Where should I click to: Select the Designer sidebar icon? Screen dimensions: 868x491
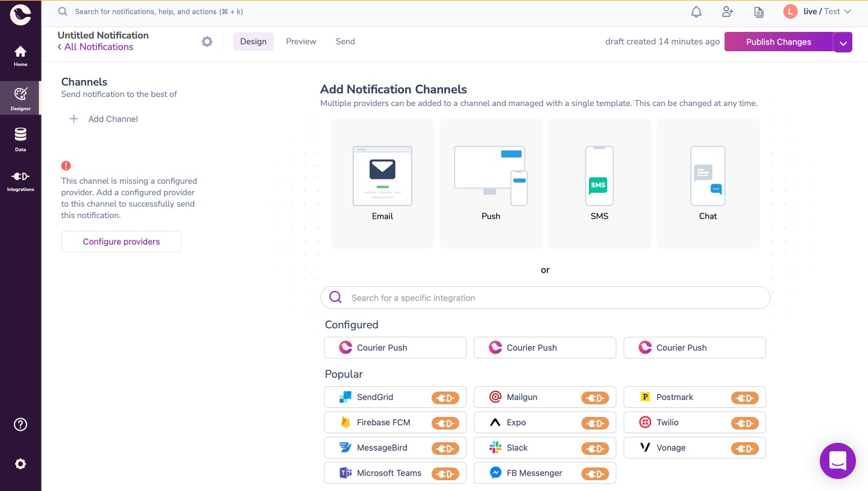(x=20, y=98)
